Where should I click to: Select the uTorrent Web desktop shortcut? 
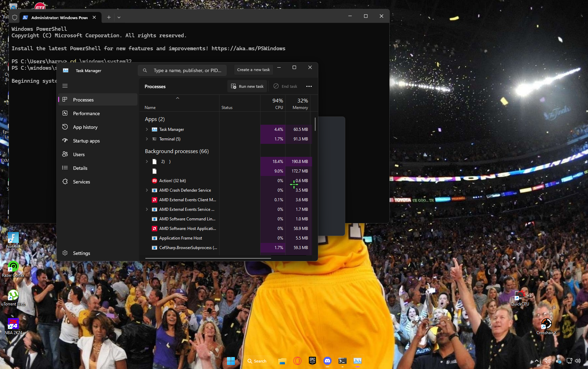(13, 298)
